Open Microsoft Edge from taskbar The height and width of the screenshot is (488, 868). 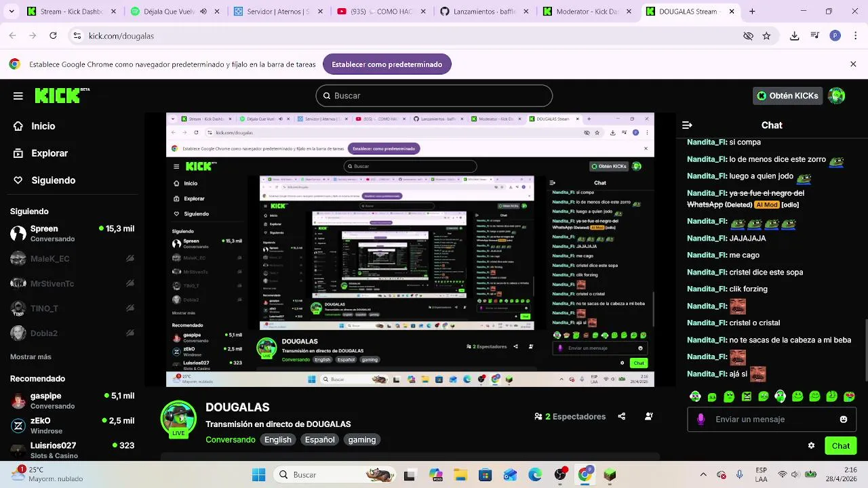[x=535, y=475]
